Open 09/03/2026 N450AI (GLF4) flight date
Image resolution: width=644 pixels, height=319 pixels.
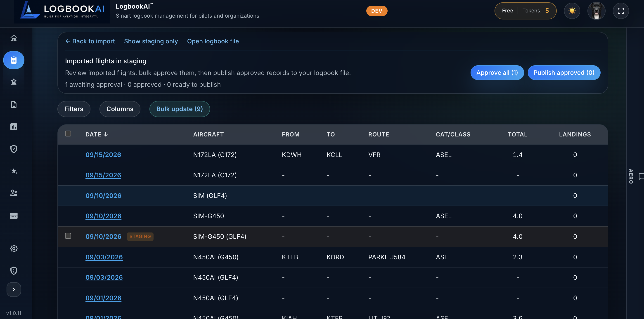[104, 277]
